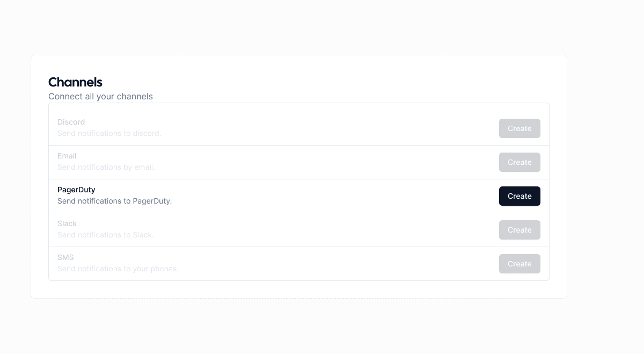The image size is (644, 354).
Task: Click the Send notifications to Slack description
Action: [x=106, y=235]
